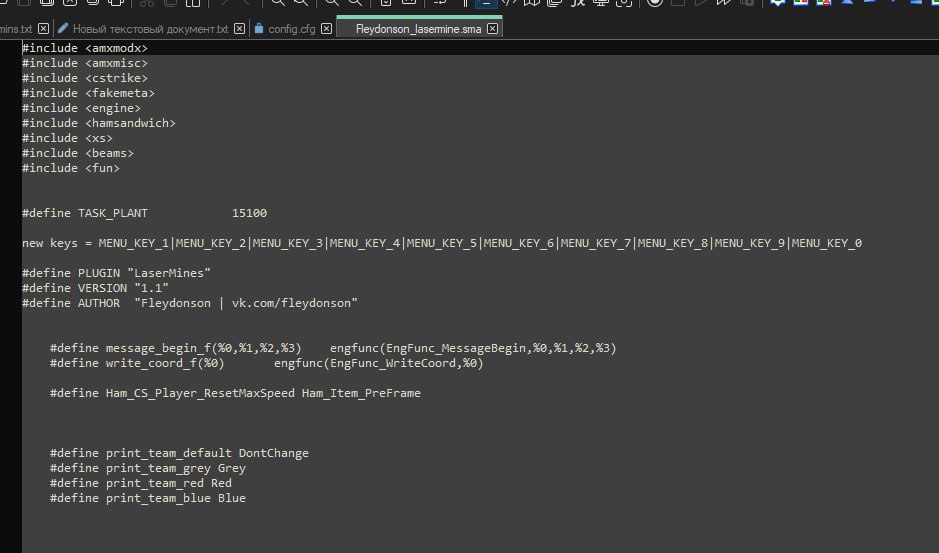The width and height of the screenshot is (939, 553).
Task: Start macro recording with the round icon
Action: pyautogui.click(x=655, y=2)
